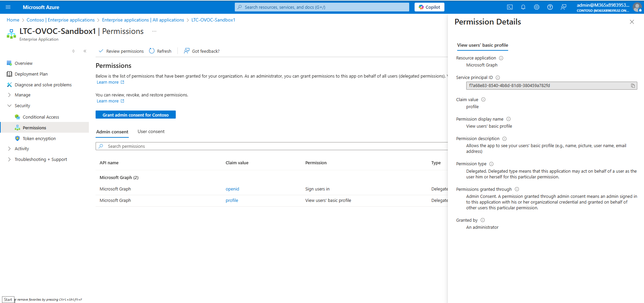The width and height of the screenshot is (644, 303).
Task: Show info for Permission display name
Action: 508,119
